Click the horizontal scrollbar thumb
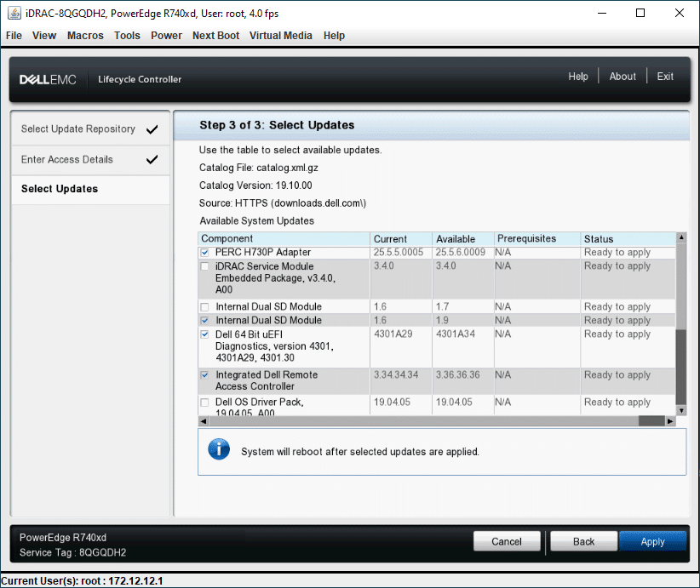The height and width of the screenshot is (588, 700). click(x=651, y=420)
